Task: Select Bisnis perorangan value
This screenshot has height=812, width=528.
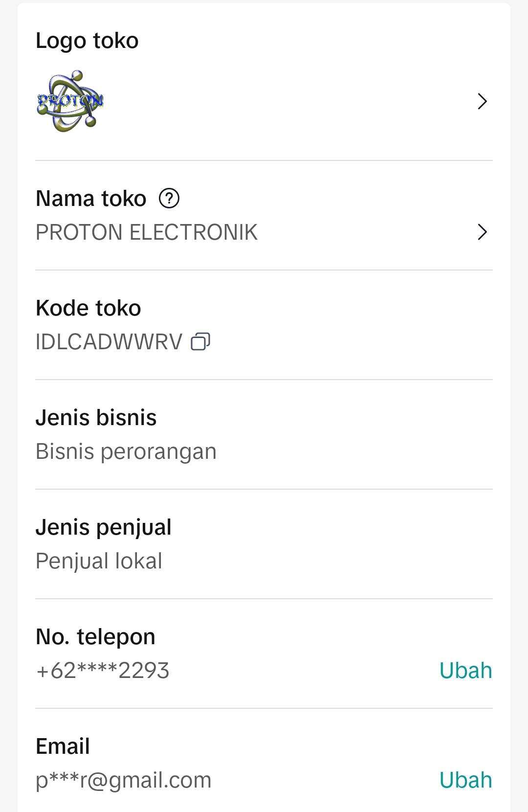Action: pyautogui.click(x=126, y=451)
